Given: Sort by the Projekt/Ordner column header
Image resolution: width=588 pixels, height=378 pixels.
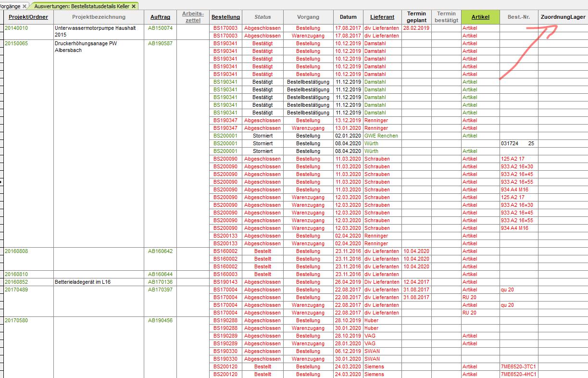Looking at the screenshot, I should pyautogui.click(x=28, y=17).
